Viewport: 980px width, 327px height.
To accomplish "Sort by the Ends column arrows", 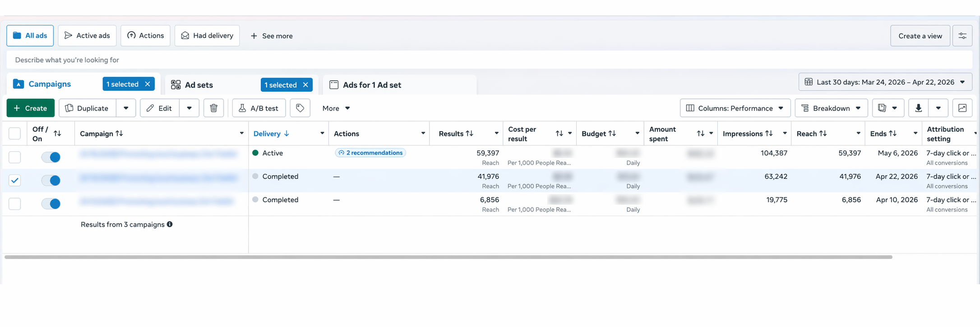I will pyautogui.click(x=892, y=133).
